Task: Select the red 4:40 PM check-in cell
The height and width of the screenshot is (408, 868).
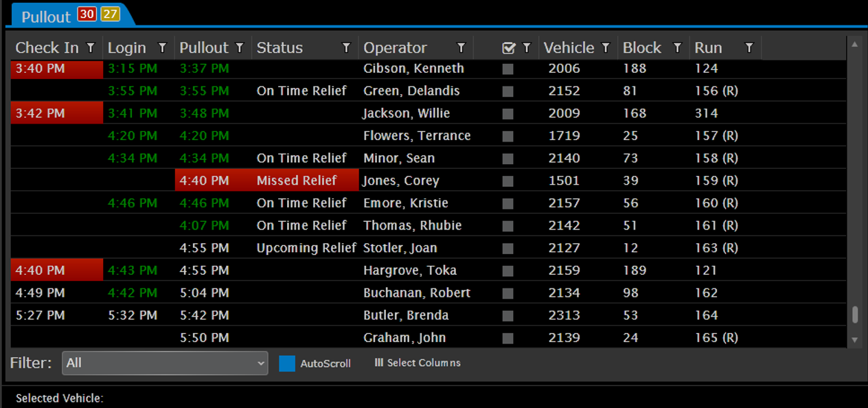Action: click(57, 271)
